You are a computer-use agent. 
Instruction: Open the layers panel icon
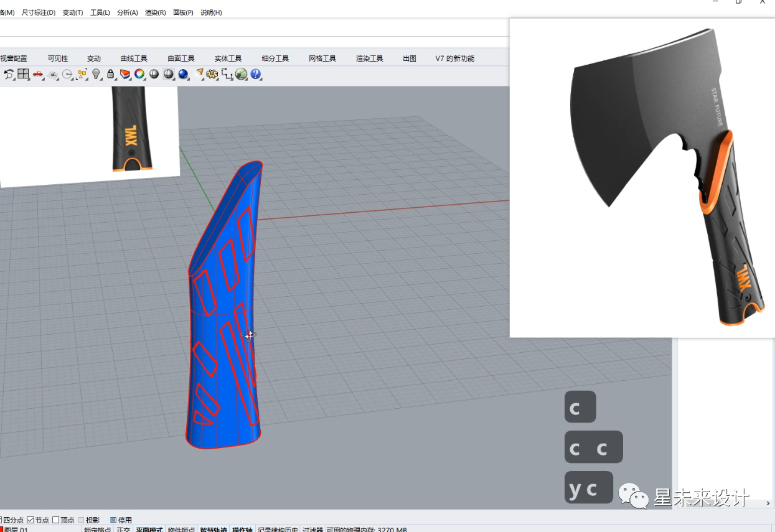pos(125,74)
